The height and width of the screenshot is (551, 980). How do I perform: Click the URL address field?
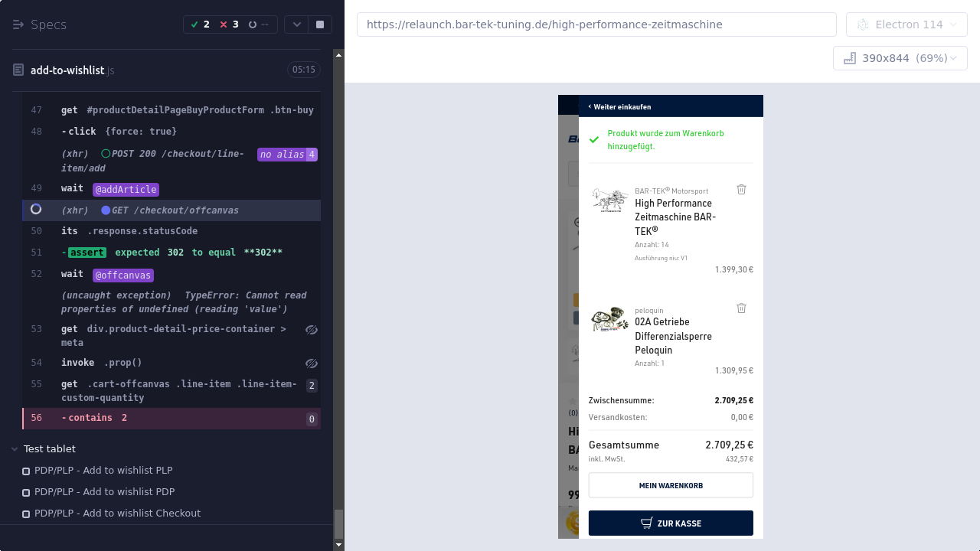point(596,24)
